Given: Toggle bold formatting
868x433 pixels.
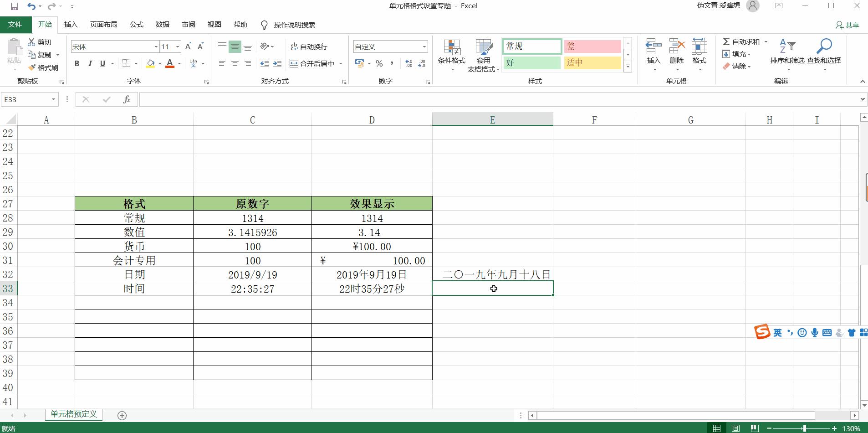Looking at the screenshot, I should 77,63.
